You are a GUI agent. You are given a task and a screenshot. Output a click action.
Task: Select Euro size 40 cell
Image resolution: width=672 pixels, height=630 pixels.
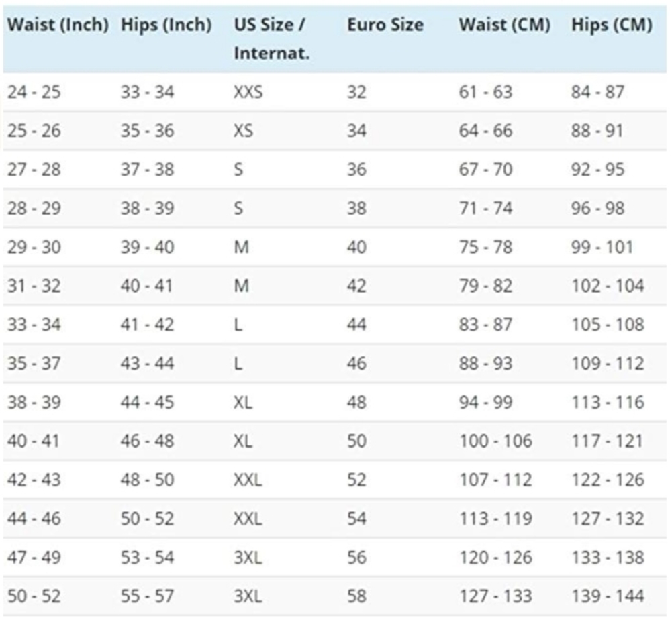coord(356,248)
